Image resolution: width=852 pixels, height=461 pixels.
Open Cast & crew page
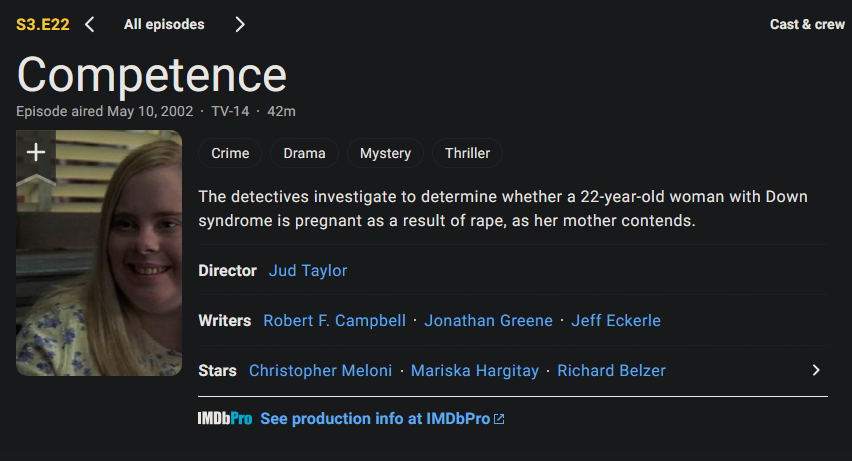point(807,25)
